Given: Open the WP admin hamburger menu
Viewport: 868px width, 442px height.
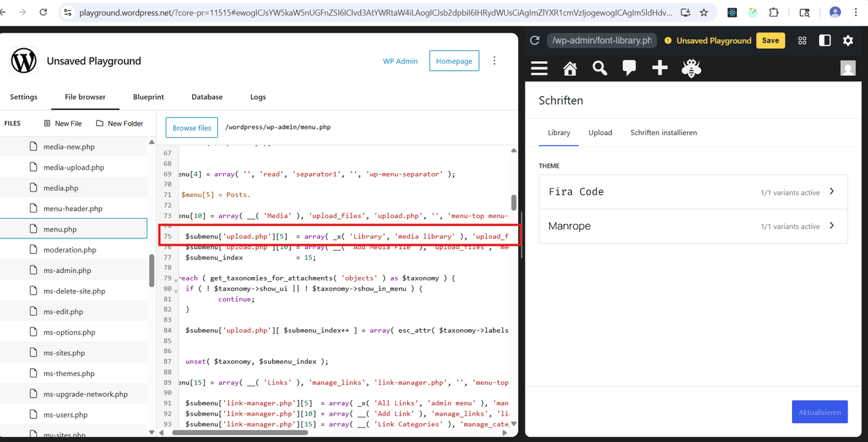Looking at the screenshot, I should 539,68.
